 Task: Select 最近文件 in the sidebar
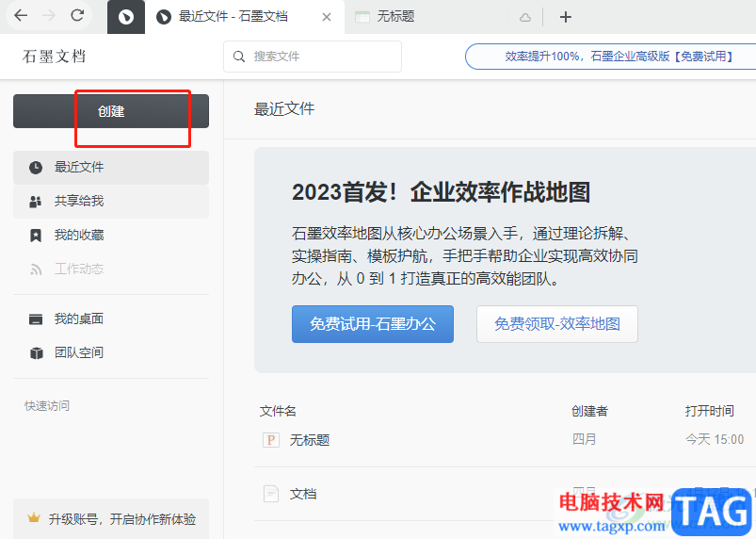coord(111,168)
